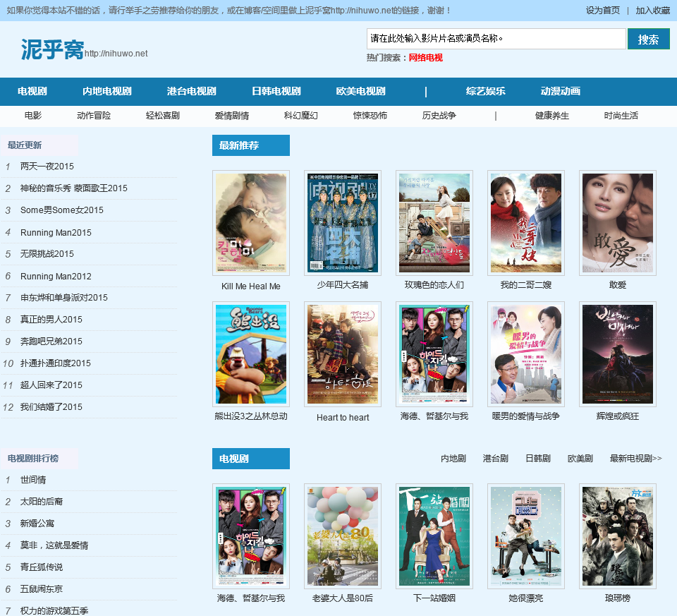Open 真正的男人2015 in recent updates
Image resolution: width=677 pixels, height=616 pixels.
51,319
